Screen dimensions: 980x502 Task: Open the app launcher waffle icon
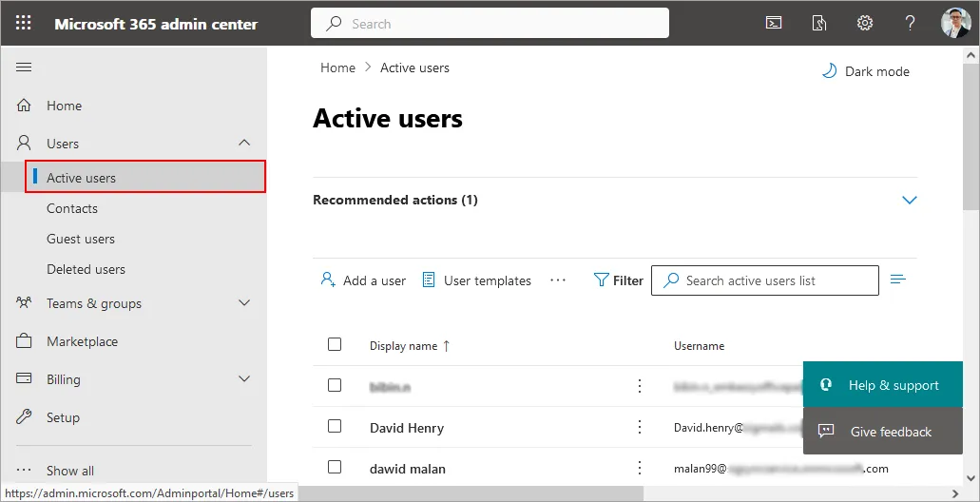click(x=23, y=24)
